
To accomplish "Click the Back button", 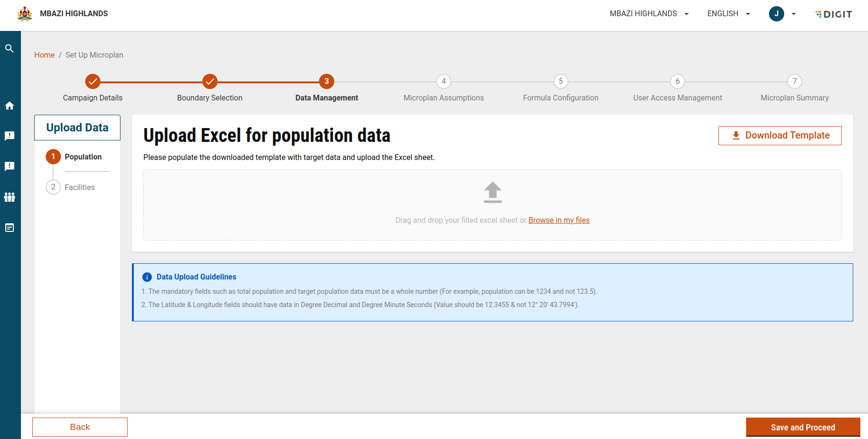I will pyautogui.click(x=80, y=427).
